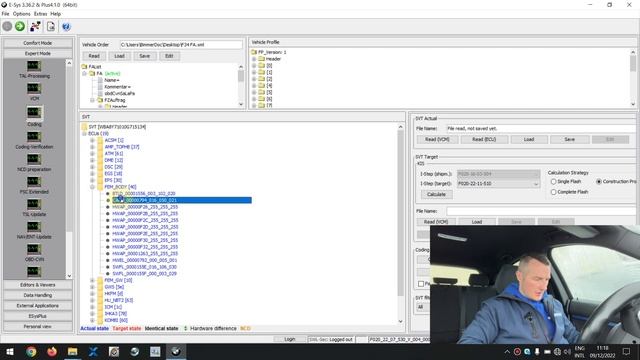Image resolution: width=640 pixels, height=360 pixels.
Task: Expand the HU_NBT2 ECU node
Action: click(x=93, y=300)
